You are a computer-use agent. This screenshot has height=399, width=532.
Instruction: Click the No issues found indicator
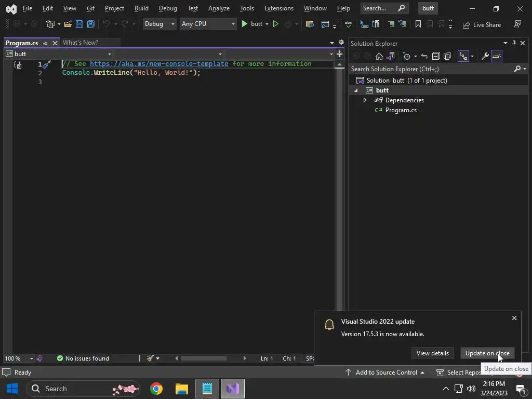(x=83, y=358)
